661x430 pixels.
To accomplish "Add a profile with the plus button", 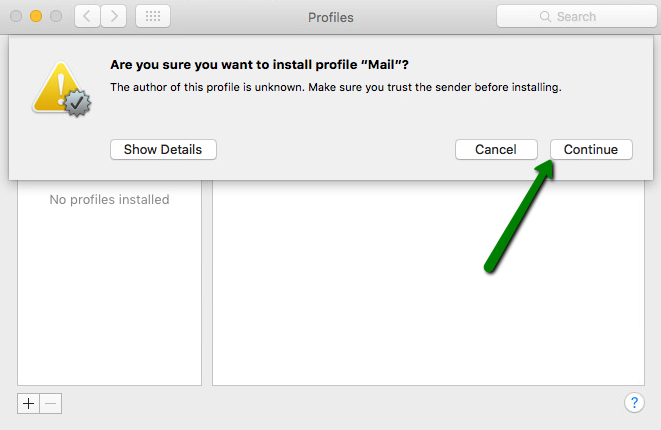I will point(28,403).
